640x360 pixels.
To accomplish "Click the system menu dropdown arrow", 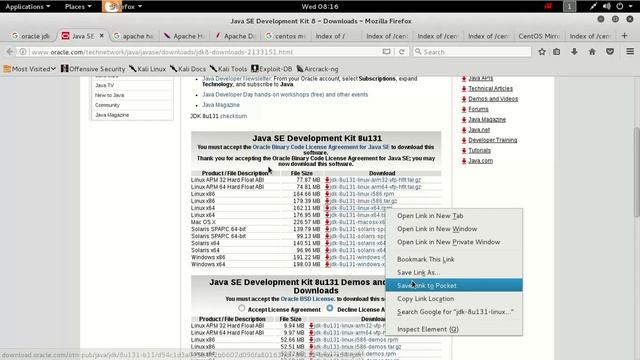I will click(630, 6).
